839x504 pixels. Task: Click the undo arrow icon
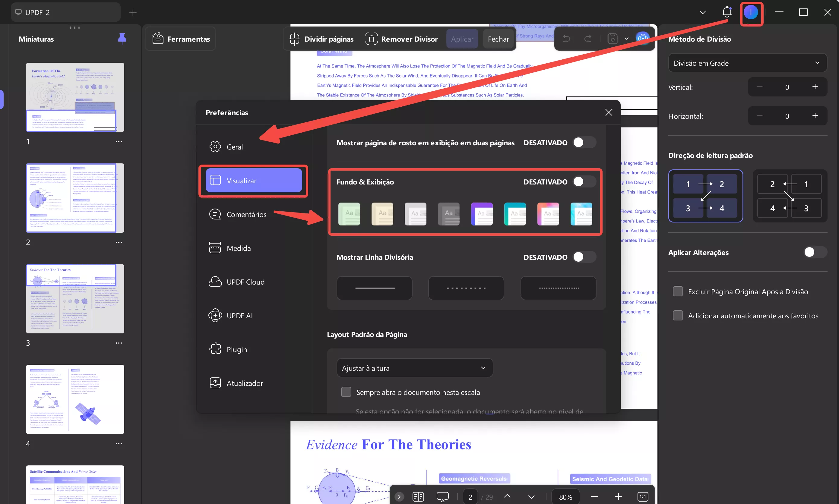(x=566, y=39)
